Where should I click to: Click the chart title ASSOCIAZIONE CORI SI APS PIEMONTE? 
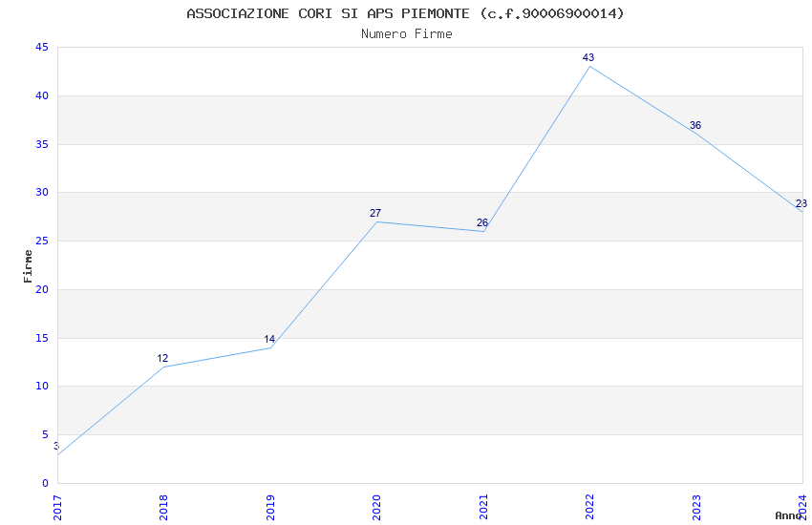pos(405,13)
